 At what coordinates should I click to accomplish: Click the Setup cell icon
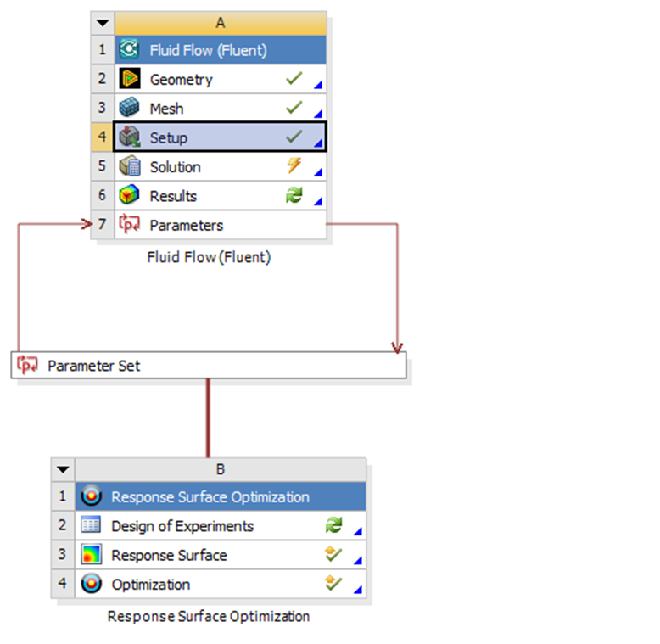pos(129,137)
